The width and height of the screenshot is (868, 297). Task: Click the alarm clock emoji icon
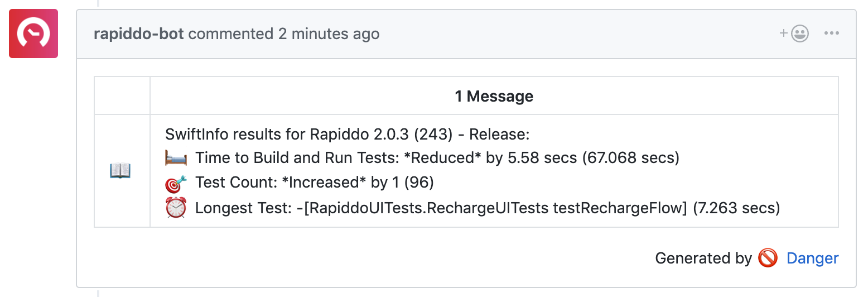(176, 208)
